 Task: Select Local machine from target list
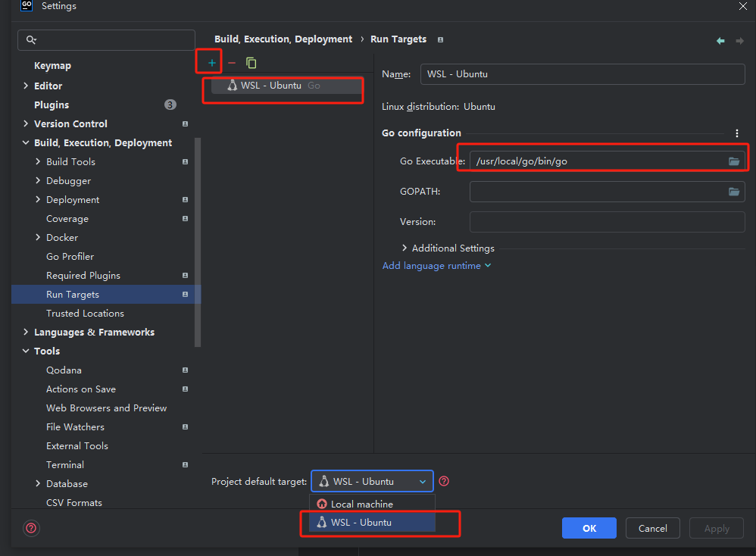[372, 504]
